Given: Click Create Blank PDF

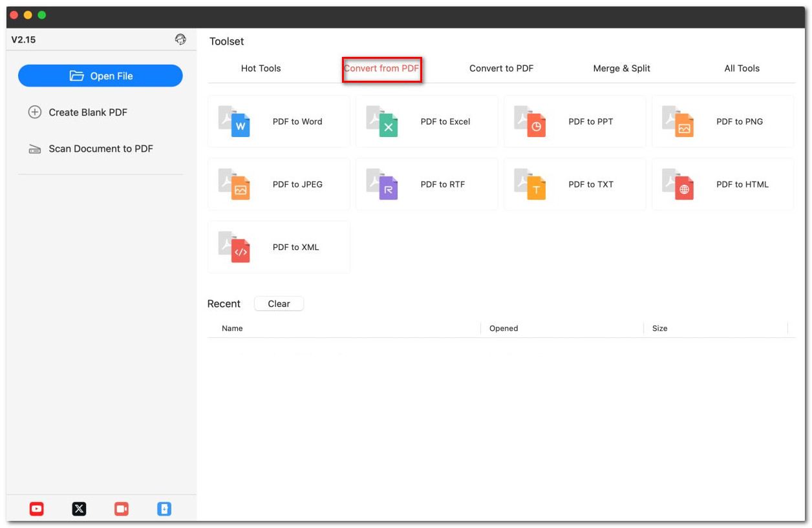Looking at the screenshot, I should pos(88,112).
